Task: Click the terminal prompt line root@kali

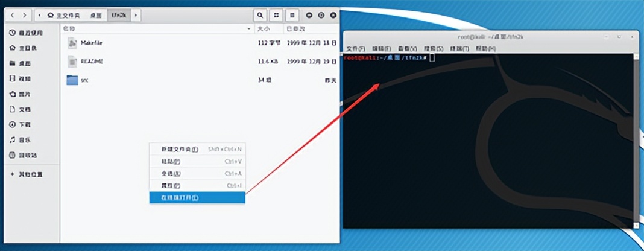Action: (x=386, y=58)
